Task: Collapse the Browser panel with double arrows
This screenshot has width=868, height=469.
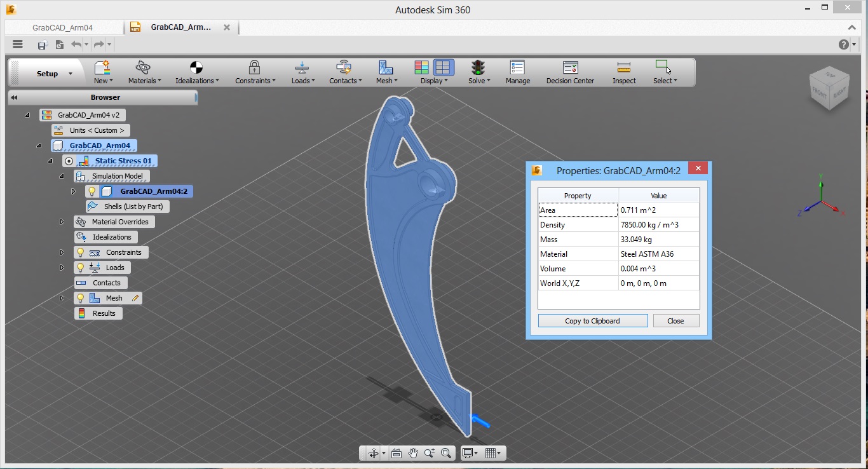Action: (14, 97)
